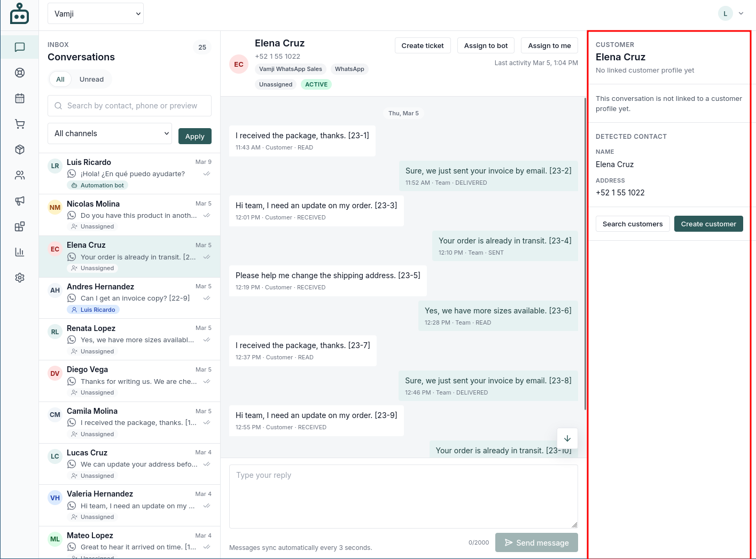Switch to the Unread conversations filter
Image resolution: width=756 pixels, height=559 pixels.
[91, 79]
